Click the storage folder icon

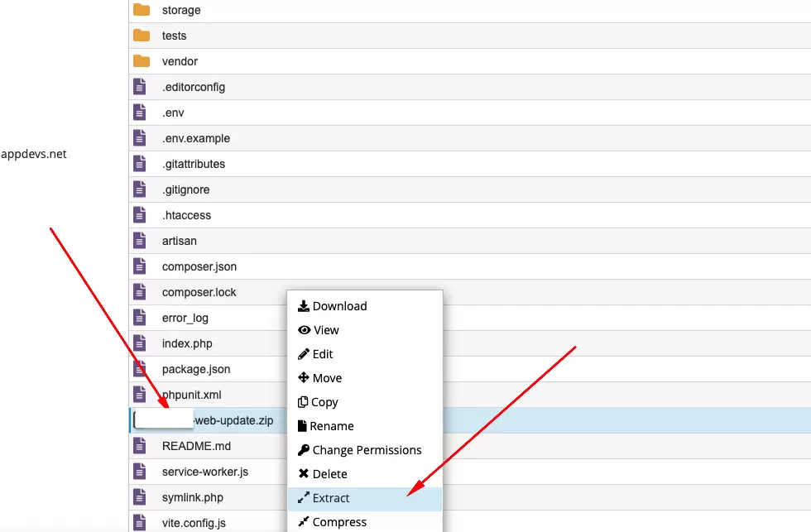[142, 10]
